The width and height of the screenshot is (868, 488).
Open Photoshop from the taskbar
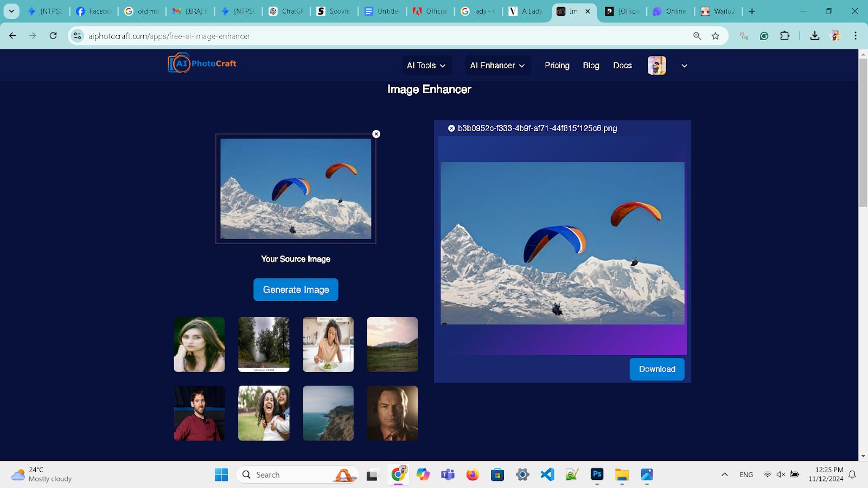point(597,475)
